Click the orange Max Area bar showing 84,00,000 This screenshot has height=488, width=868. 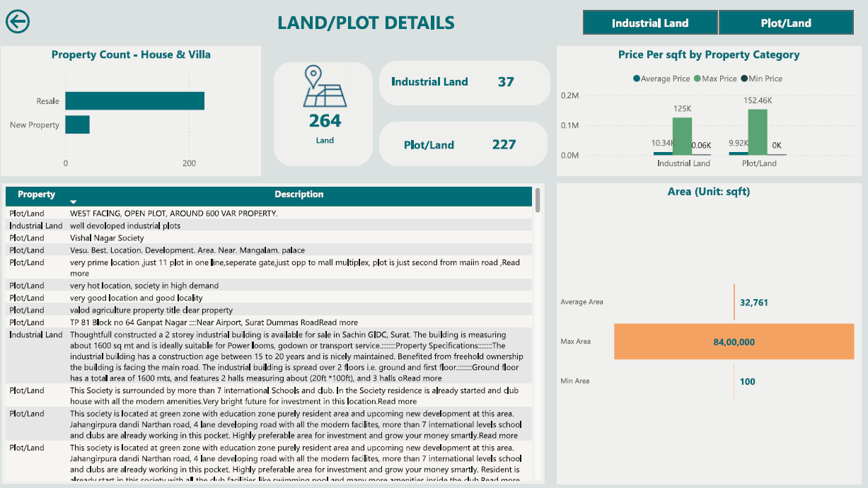coord(734,341)
